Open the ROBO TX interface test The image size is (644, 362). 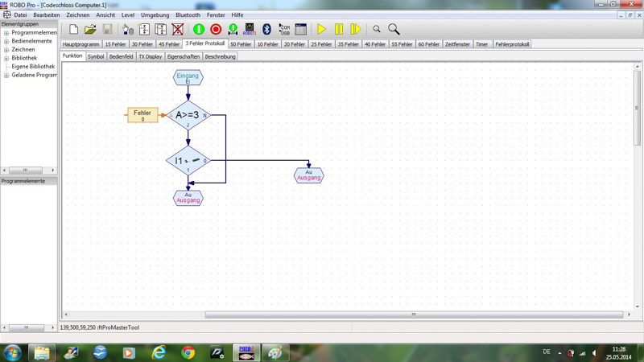coord(250,29)
